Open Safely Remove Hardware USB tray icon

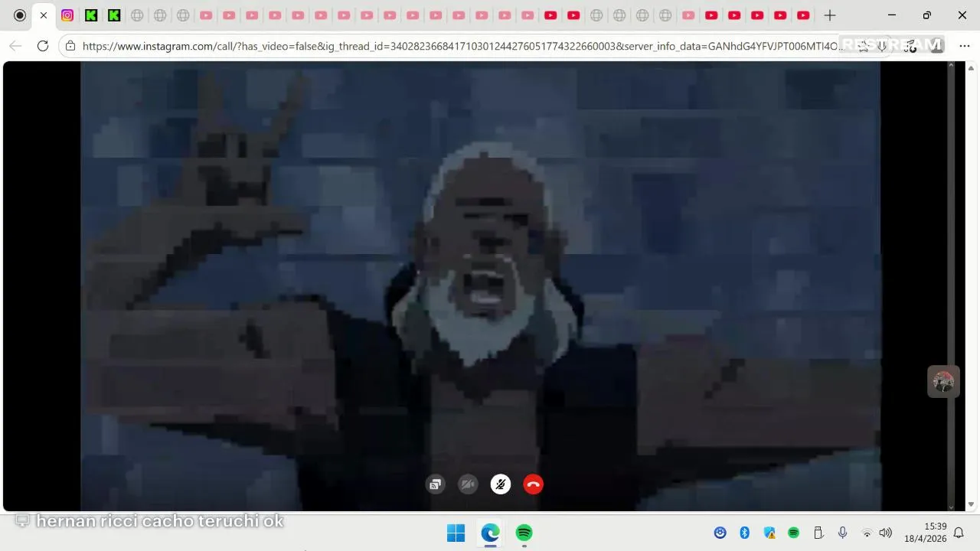click(x=818, y=533)
